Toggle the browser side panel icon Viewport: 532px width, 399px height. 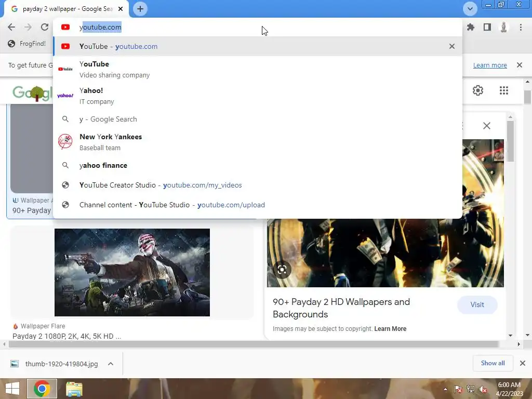click(487, 27)
